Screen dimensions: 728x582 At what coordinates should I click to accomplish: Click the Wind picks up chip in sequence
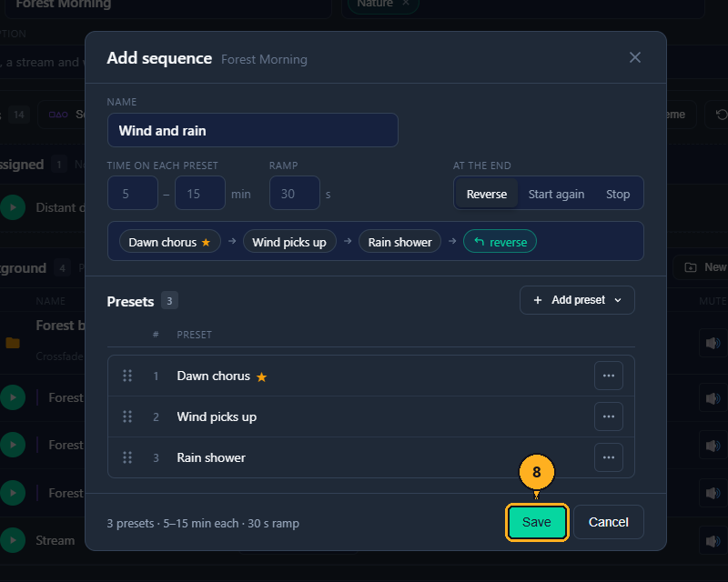289,242
